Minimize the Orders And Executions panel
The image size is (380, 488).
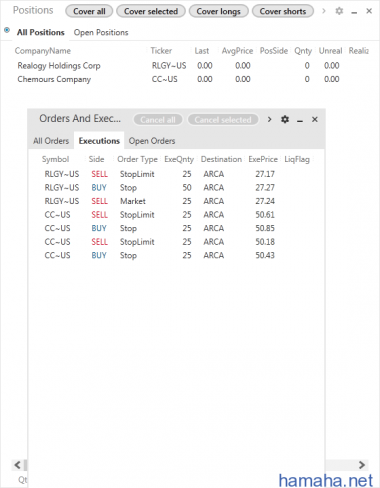tap(300, 120)
